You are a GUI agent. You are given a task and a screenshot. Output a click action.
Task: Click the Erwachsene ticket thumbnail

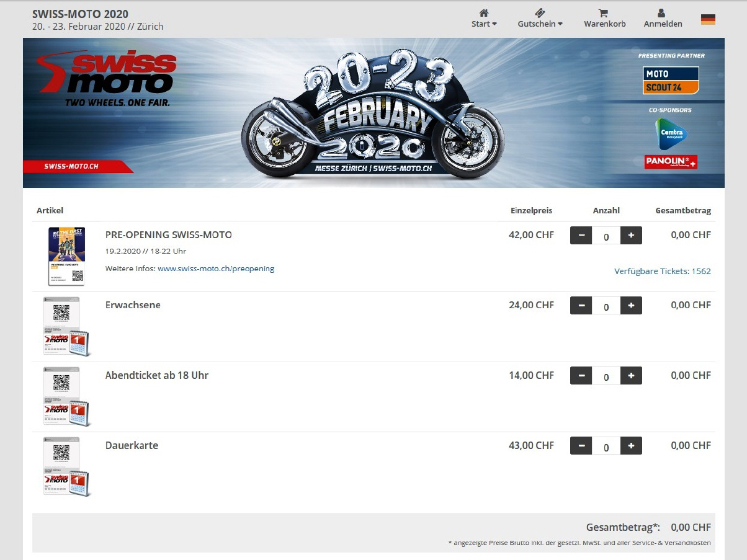click(66, 326)
